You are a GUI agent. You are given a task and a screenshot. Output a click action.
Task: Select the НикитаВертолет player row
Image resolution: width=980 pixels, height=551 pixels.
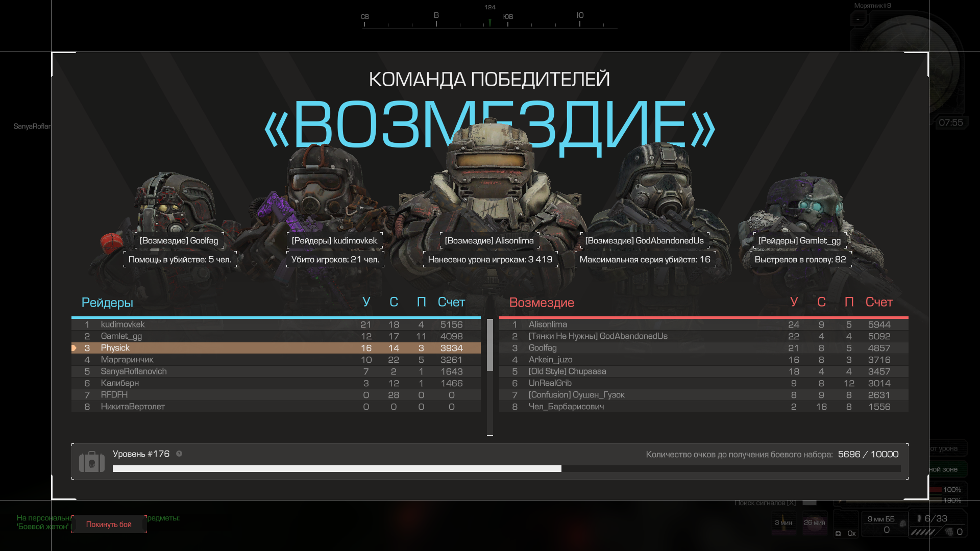click(276, 407)
